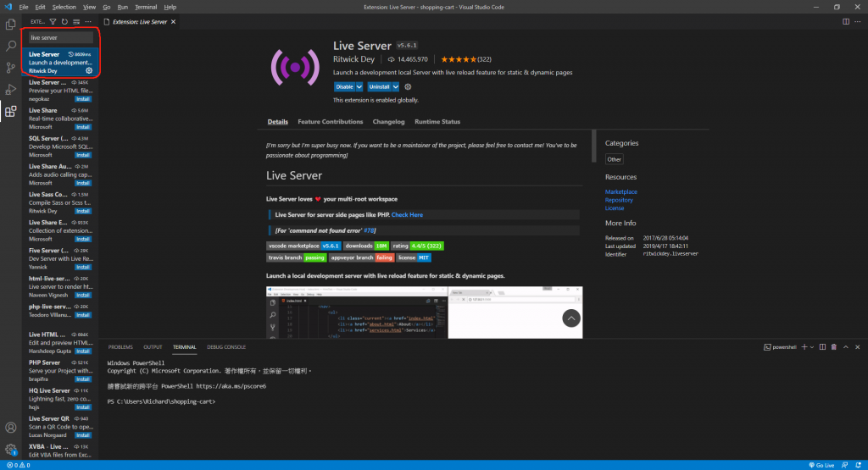Open the Go menu

coord(107,7)
